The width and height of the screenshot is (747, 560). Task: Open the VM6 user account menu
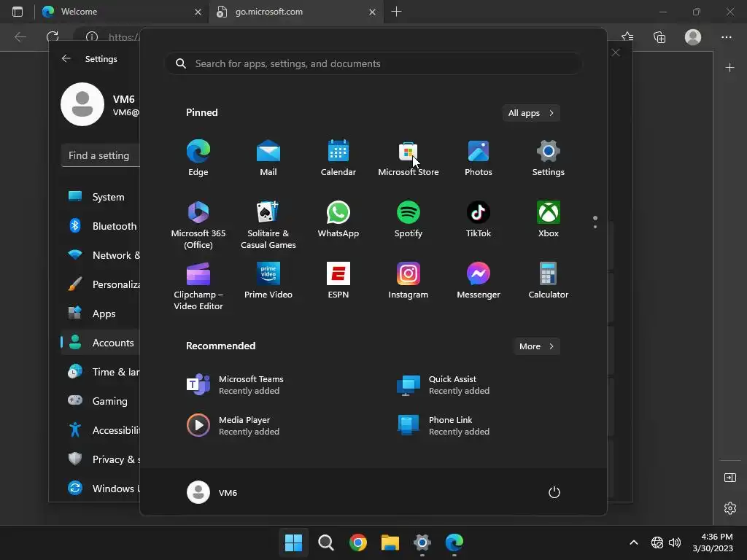coord(212,492)
